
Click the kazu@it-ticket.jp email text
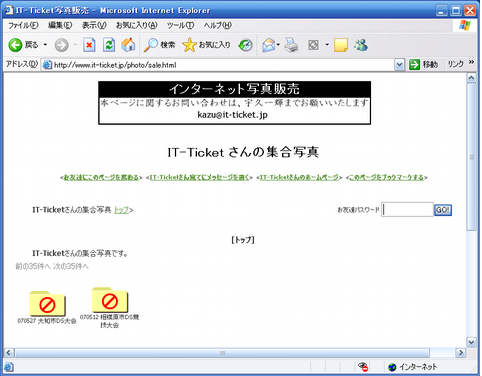(x=233, y=115)
